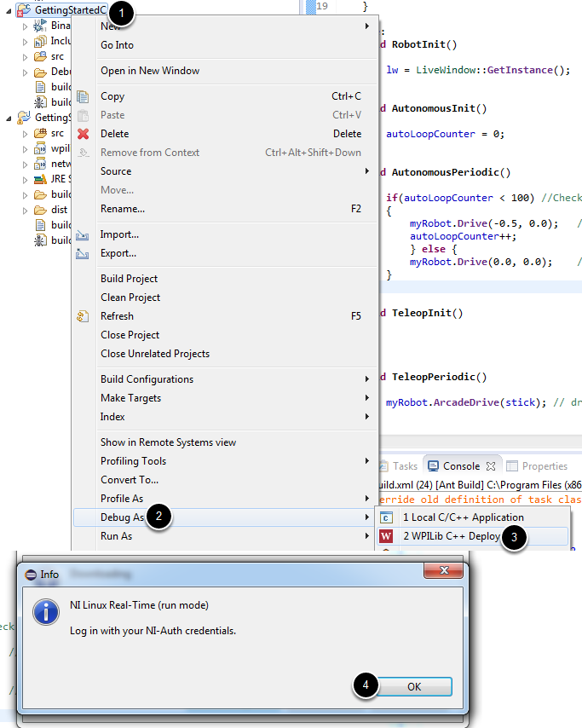
Task: Expand the dist folder node
Action: click(x=25, y=211)
